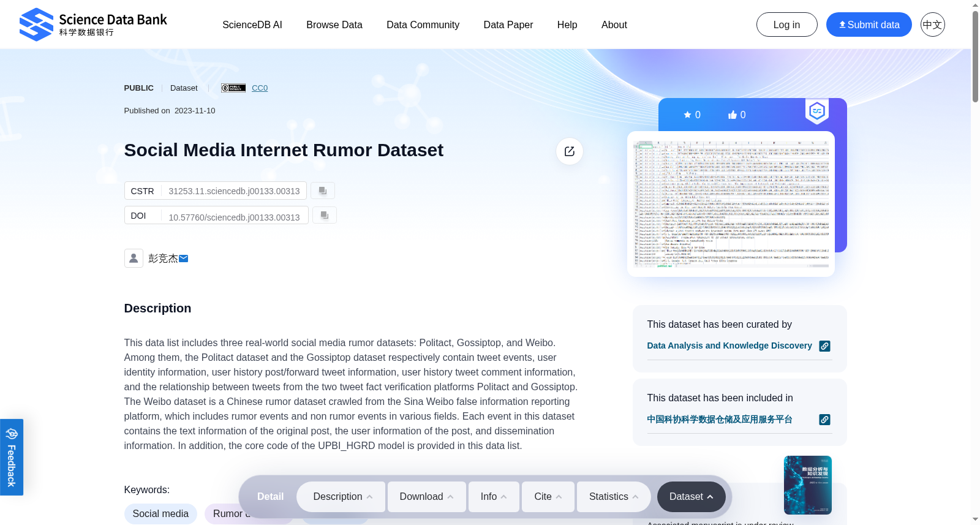Follow the CC0 license link

260,88
